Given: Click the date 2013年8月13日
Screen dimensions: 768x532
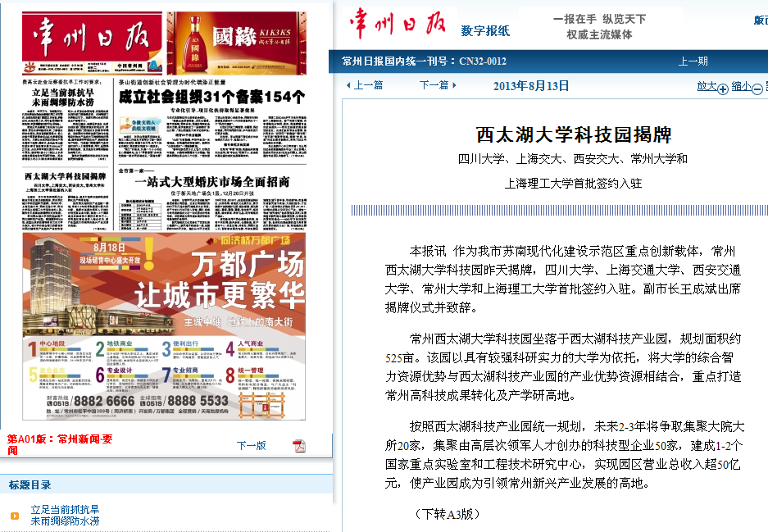Looking at the screenshot, I should [x=531, y=86].
